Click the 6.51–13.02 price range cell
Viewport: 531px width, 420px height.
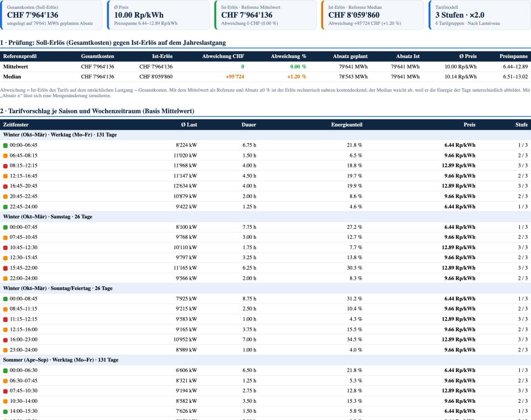[x=516, y=76]
